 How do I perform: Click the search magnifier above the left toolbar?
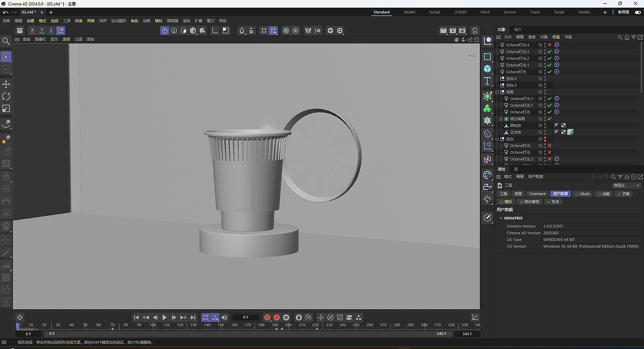6,41
